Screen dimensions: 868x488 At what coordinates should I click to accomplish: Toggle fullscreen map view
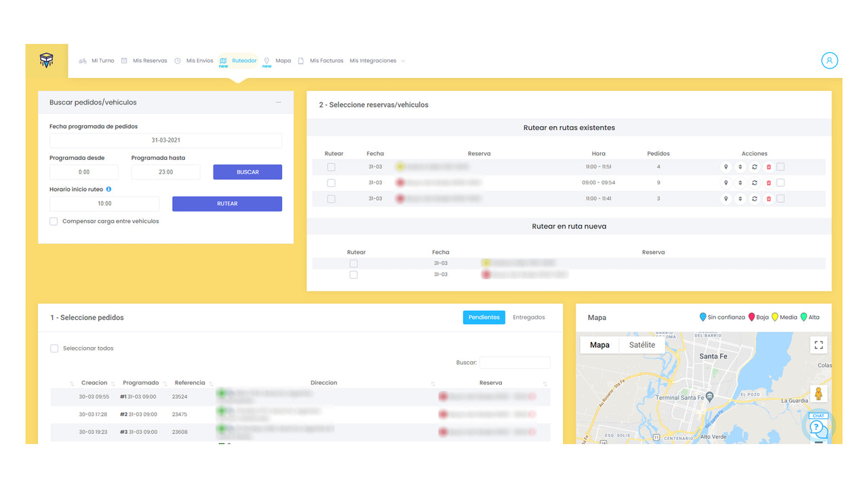818,345
